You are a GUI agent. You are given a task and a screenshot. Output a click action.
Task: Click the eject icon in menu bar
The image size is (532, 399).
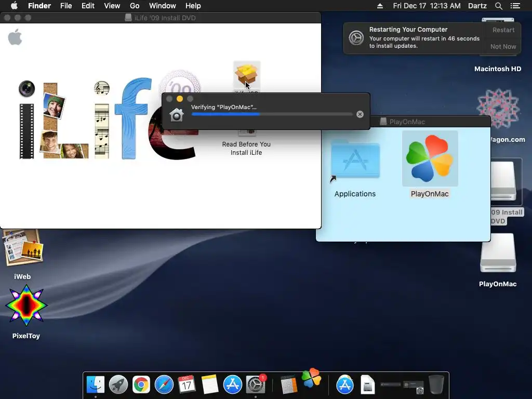tap(380, 6)
